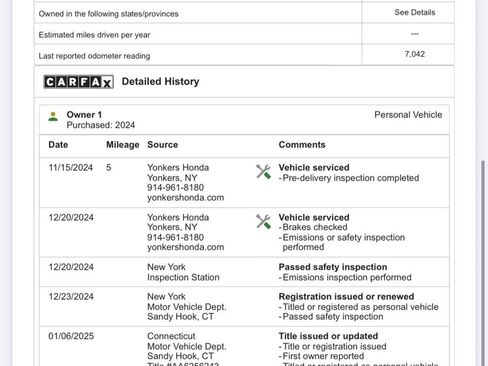Open the yonkershonda.com link in 11/15/2024 row
Viewport: 488px width, 366px height.
tap(186, 197)
